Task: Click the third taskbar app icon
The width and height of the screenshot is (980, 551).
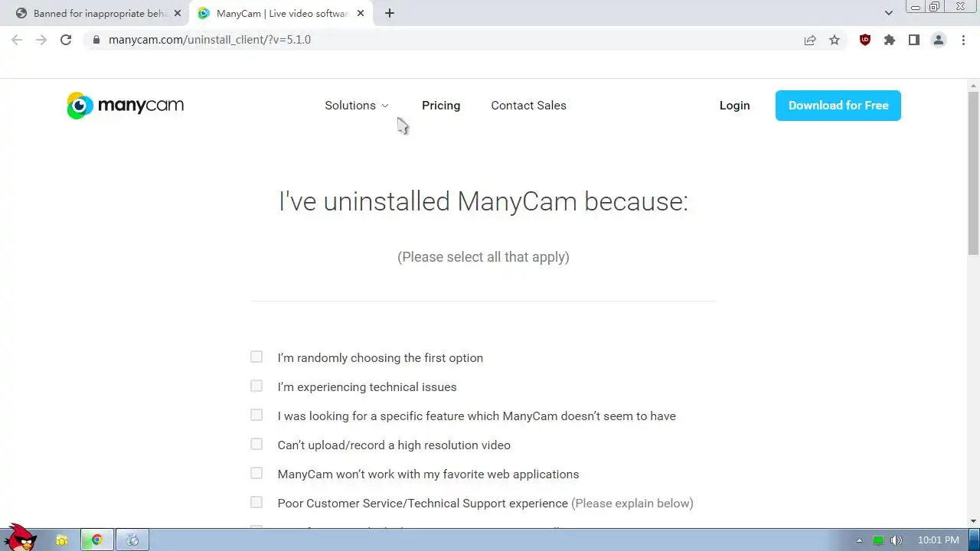Action: 132,540
